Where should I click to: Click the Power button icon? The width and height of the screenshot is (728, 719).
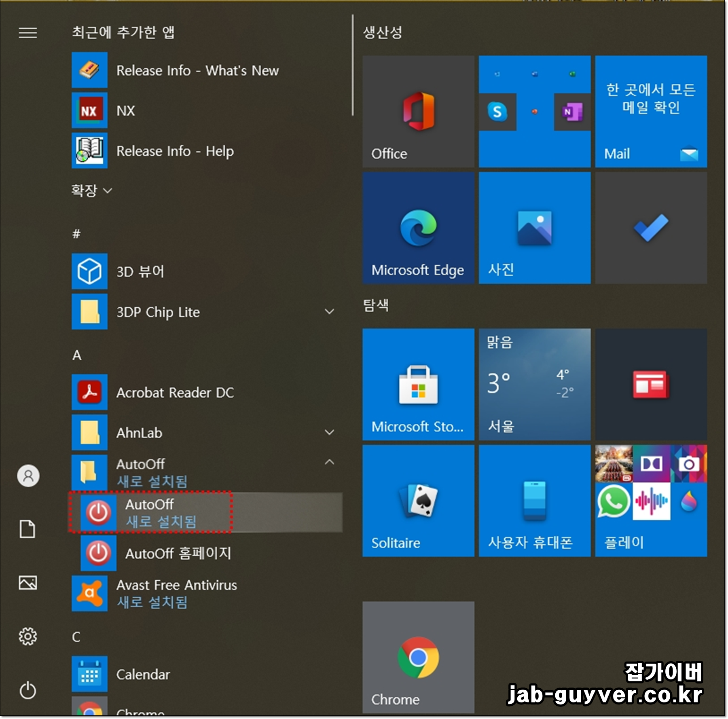pos(28,690)
